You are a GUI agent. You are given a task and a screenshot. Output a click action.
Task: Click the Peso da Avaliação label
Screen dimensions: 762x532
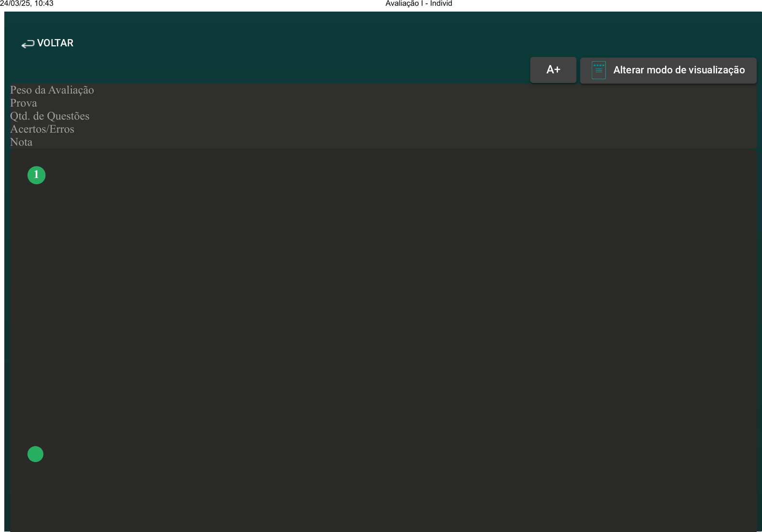tap(52, 90)
